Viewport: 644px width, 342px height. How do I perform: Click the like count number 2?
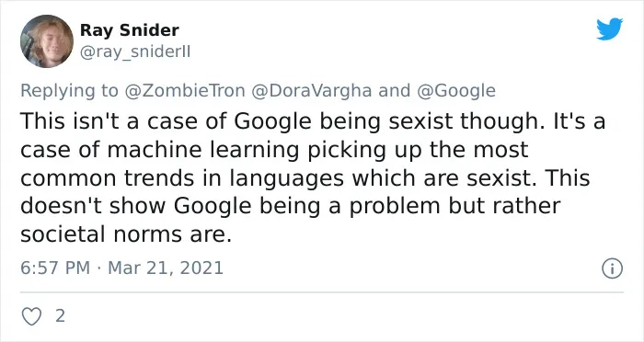pyautogui.click(x=60, y=316)
